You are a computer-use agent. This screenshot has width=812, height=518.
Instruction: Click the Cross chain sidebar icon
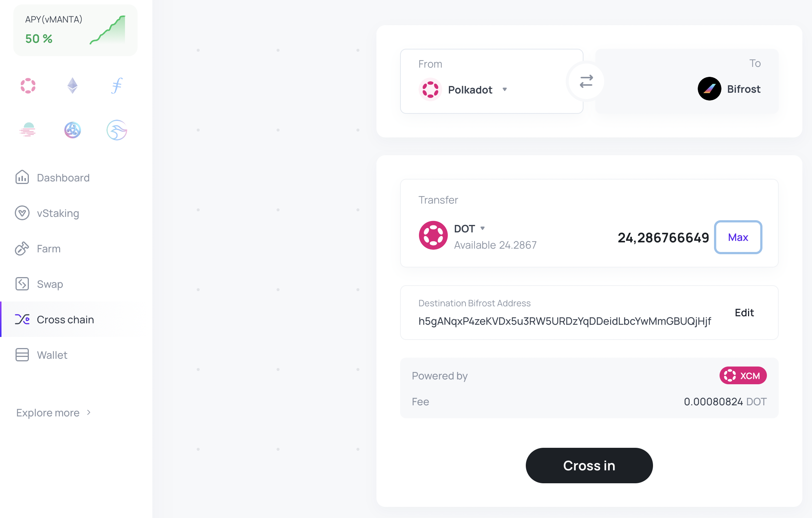22,319
